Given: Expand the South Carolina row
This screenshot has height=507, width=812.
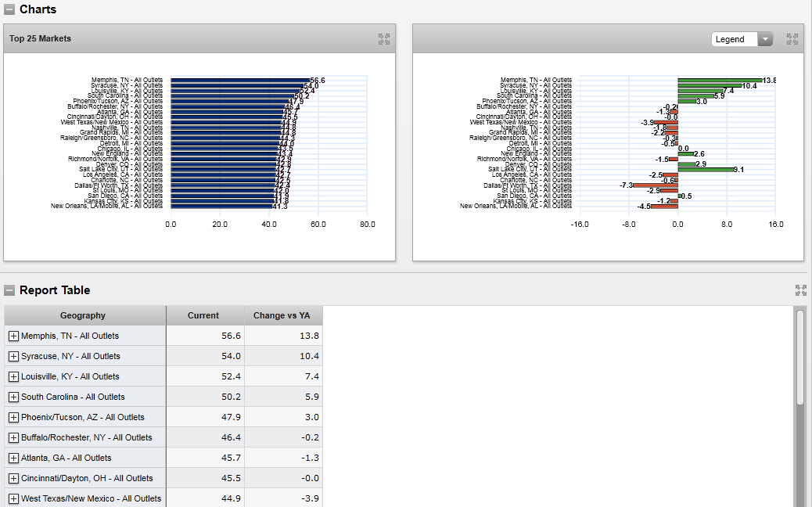Looking at the screenshot, I should (13, 397).
